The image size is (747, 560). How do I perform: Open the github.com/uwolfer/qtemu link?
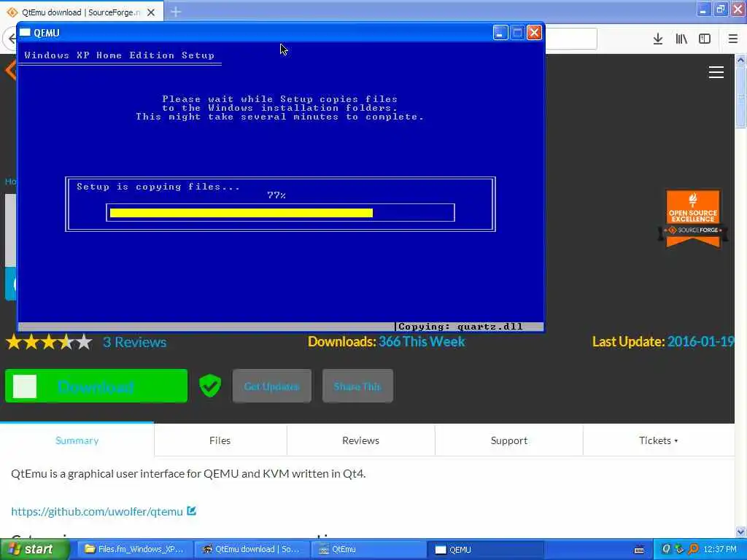97,511
